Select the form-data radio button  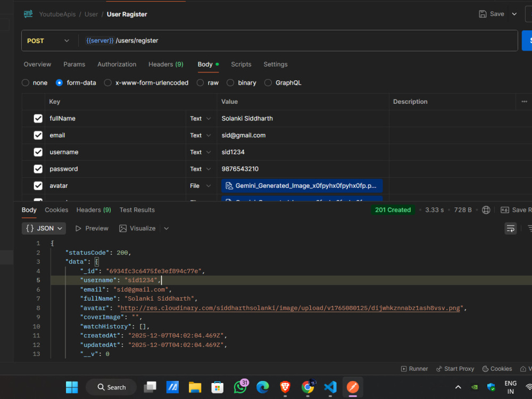(59, 83)
